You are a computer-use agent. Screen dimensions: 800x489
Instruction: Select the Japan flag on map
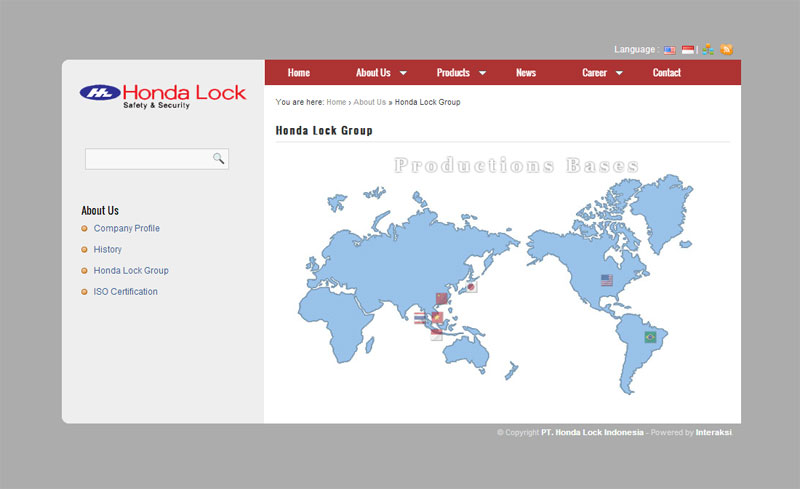tap(471, 287)
